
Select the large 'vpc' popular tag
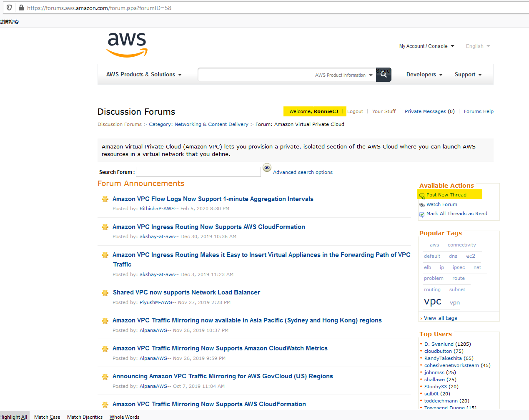(x=433, y=301)
